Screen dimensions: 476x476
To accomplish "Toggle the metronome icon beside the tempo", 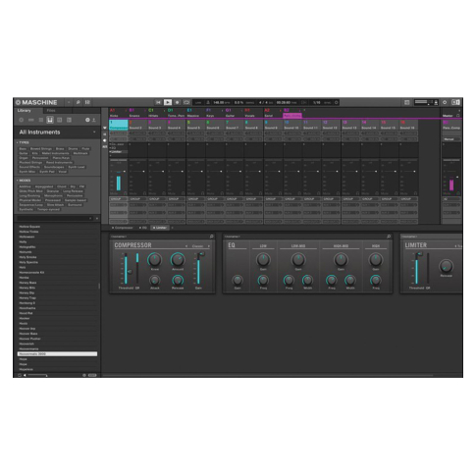I will pos(208,102).
